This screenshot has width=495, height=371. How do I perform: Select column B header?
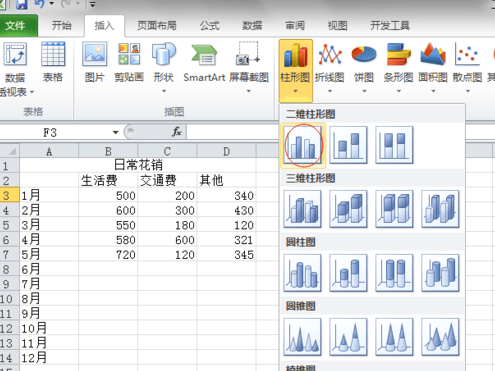(108, 151)
